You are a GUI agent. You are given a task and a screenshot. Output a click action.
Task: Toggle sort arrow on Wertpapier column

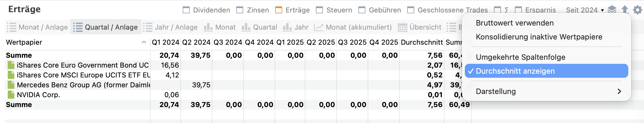[x=144, y=42]
